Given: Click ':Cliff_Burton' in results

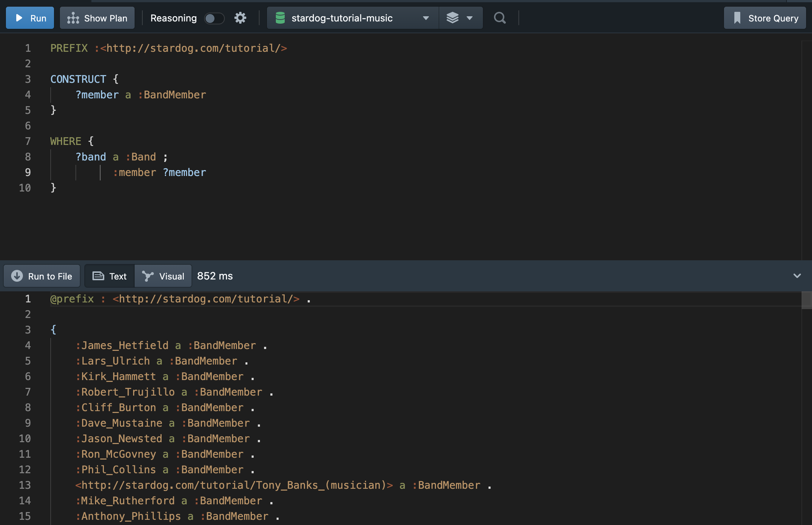Looking at the screenshot, I should click(x=116, y=407).
